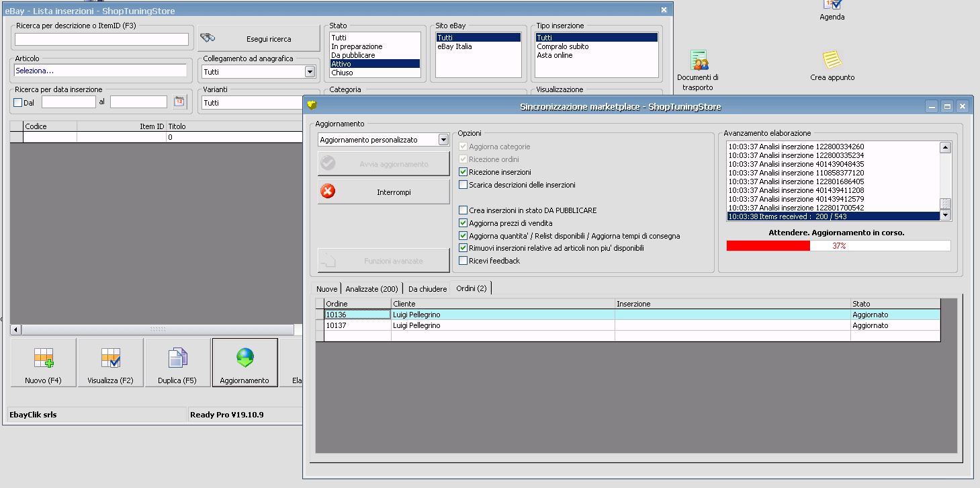980x488 pixels.
Task: Select log row 'Analisi inserzione 122800334260'
Action: point(833,147)
